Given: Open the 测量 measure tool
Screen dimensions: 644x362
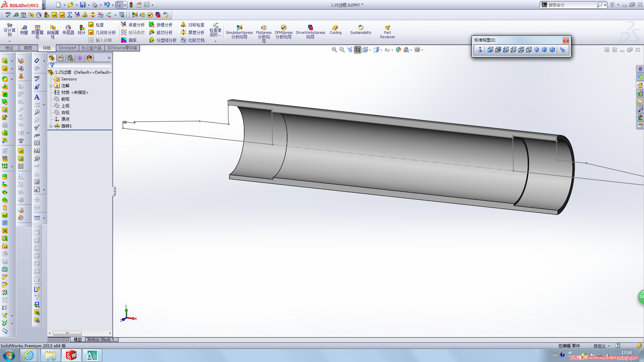Looking at the screenshot, I should coord(24,29).
